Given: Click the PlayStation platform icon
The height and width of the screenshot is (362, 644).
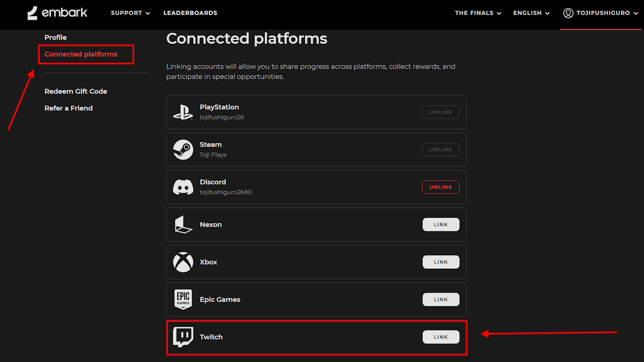Looking at the screenshot, I should coord(183,112).
